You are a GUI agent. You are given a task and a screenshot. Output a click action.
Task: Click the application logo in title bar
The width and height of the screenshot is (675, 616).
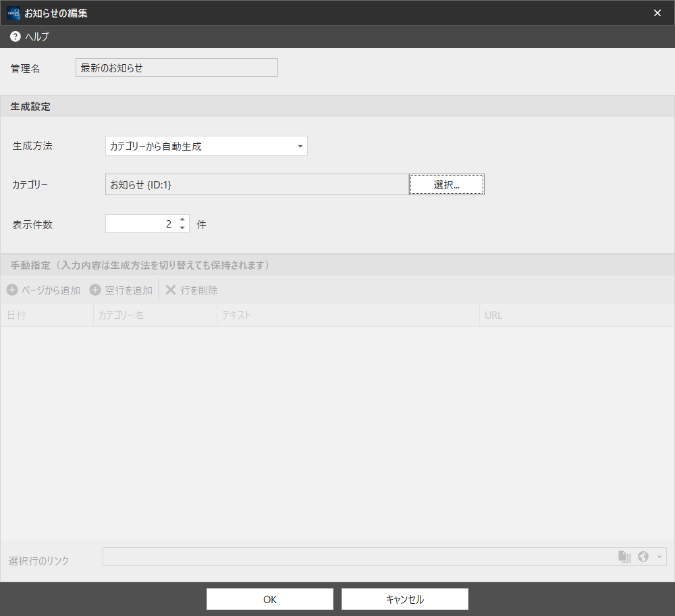tap(13, 13)
